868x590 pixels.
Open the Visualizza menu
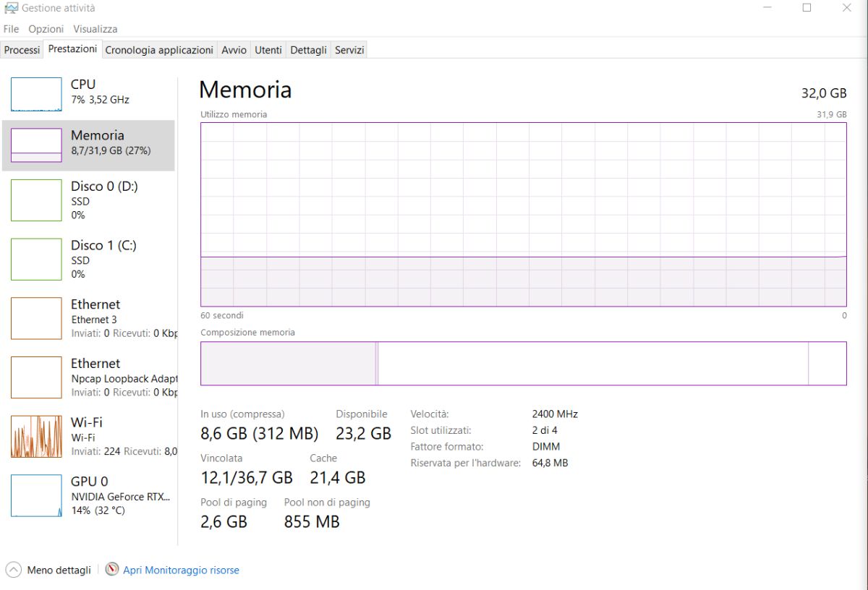click(x=95, y=29)
